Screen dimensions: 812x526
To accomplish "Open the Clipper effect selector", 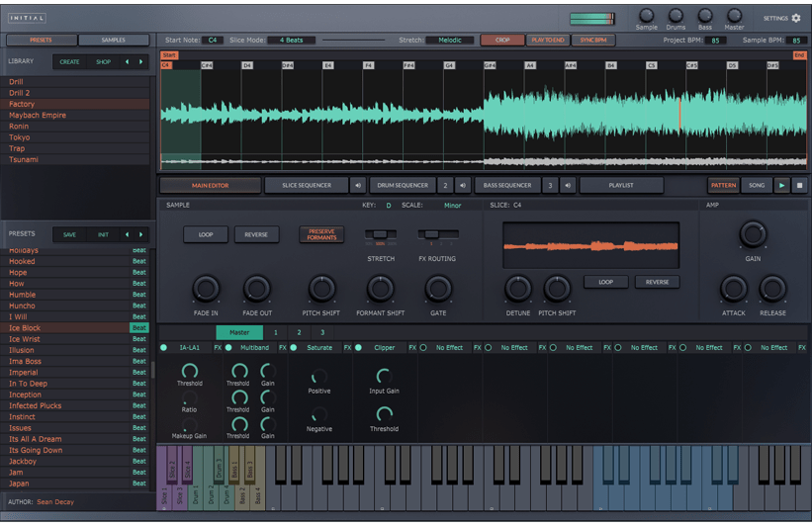I will coord(385,348).
